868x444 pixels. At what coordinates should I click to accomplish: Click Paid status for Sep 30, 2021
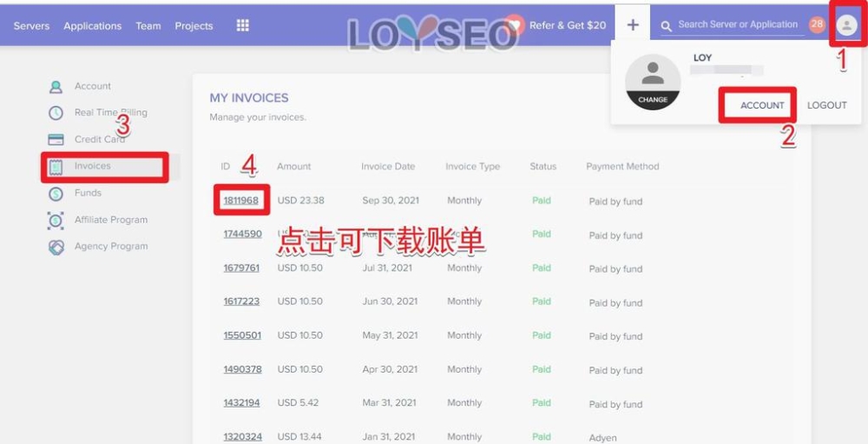click(542, 201)
